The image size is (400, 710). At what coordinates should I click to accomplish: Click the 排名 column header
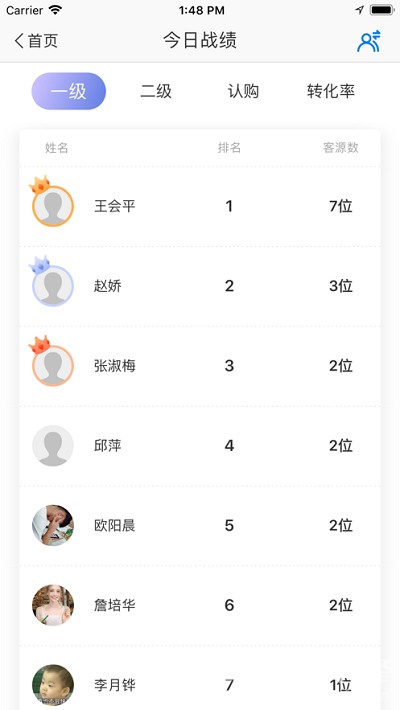(x=229, y=148)
